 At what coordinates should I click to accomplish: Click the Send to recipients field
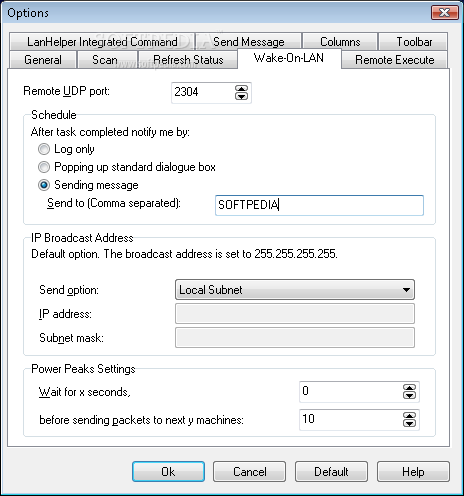(319, 205)
